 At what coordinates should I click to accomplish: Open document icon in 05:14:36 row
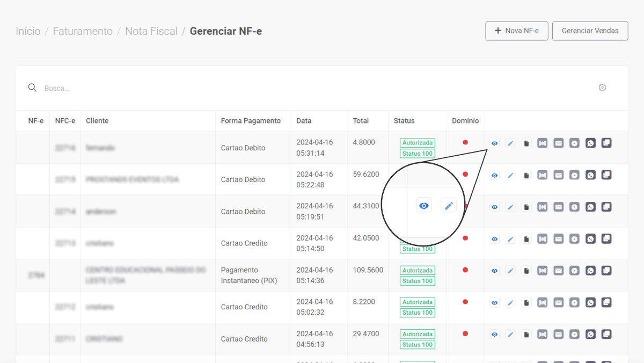pos(526,271)
